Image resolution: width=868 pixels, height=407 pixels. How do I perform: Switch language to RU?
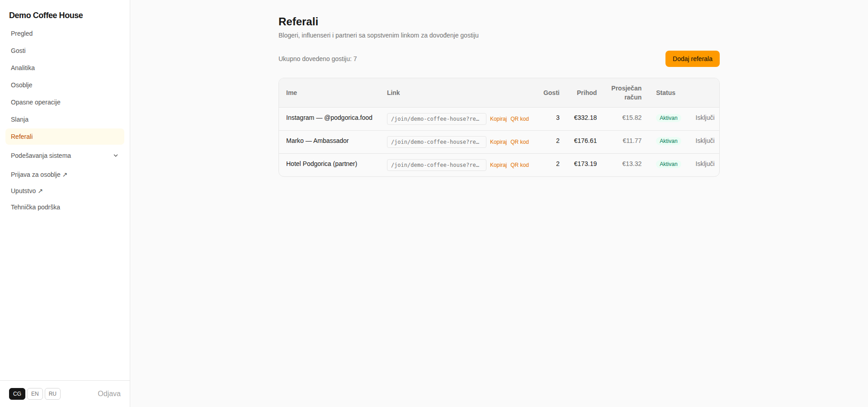(52, 394)
